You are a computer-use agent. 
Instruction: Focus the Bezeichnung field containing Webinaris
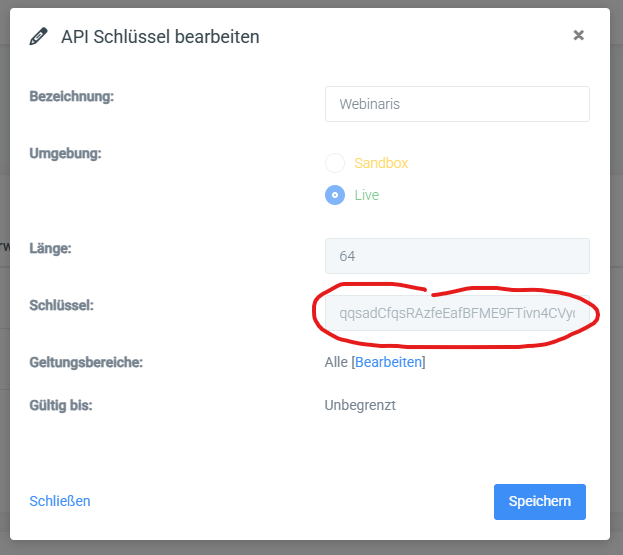pos(457,104)
